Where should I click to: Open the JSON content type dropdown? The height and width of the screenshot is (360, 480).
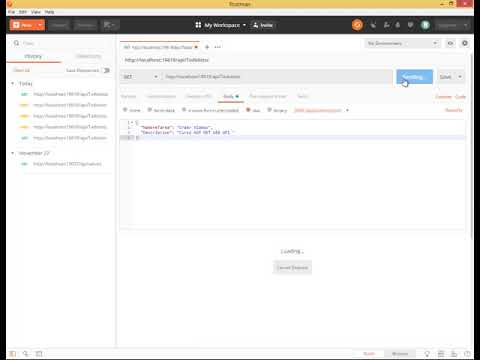[322, 110]
